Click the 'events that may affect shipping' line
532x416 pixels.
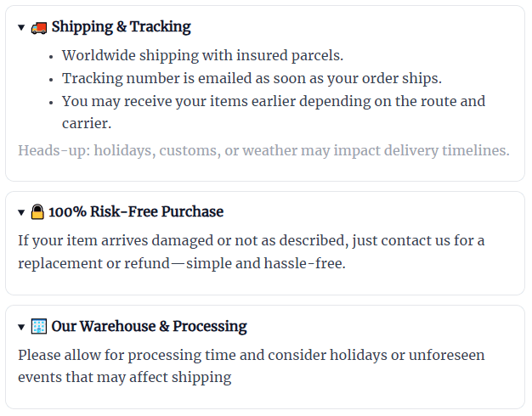125,378
